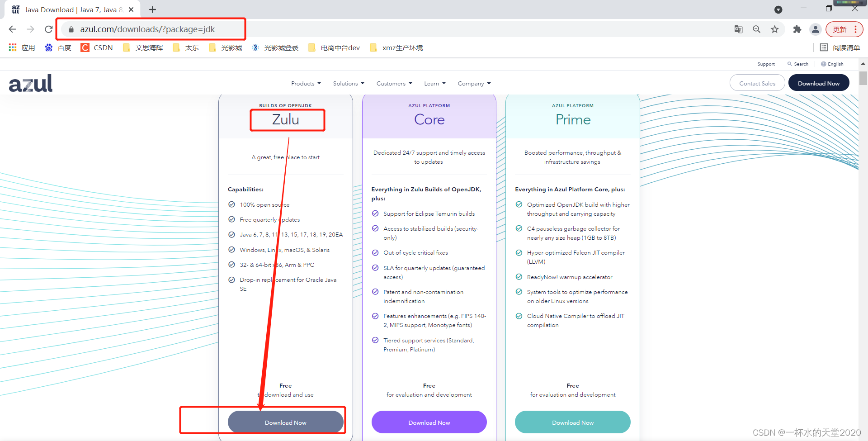This screenshot has height=441, width=868.
Task: Open the tab search dropdown icon
Action: 778,9
